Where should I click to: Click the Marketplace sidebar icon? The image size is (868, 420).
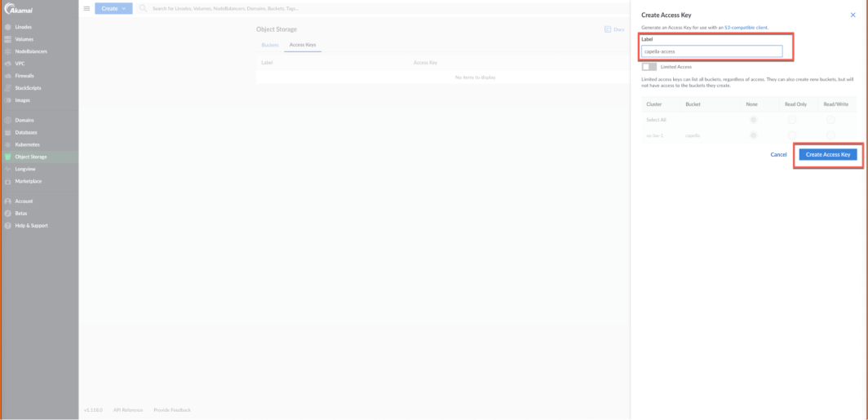click(8, 181)
